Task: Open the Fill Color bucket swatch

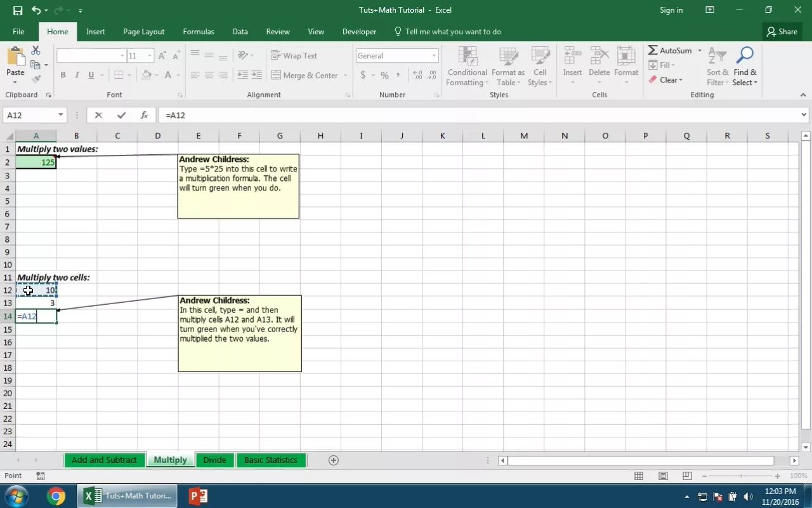Action: point(147,75)
